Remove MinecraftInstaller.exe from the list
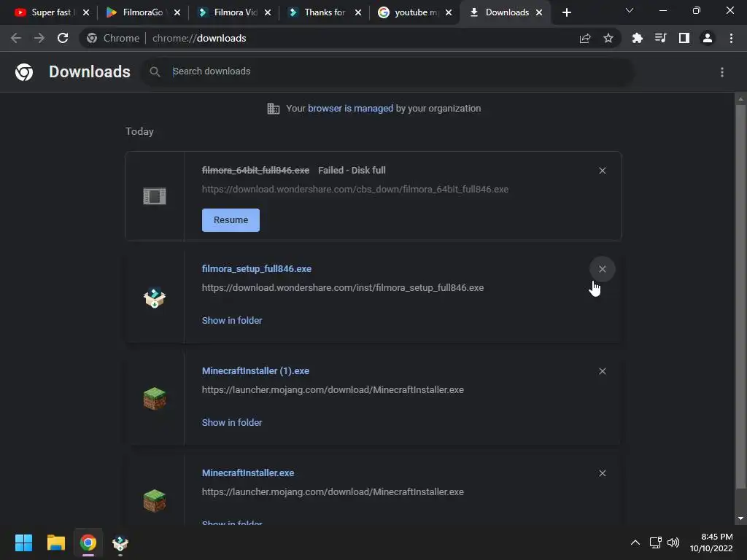The width and height of the screenshot is (747, 560). pos(602,472)
